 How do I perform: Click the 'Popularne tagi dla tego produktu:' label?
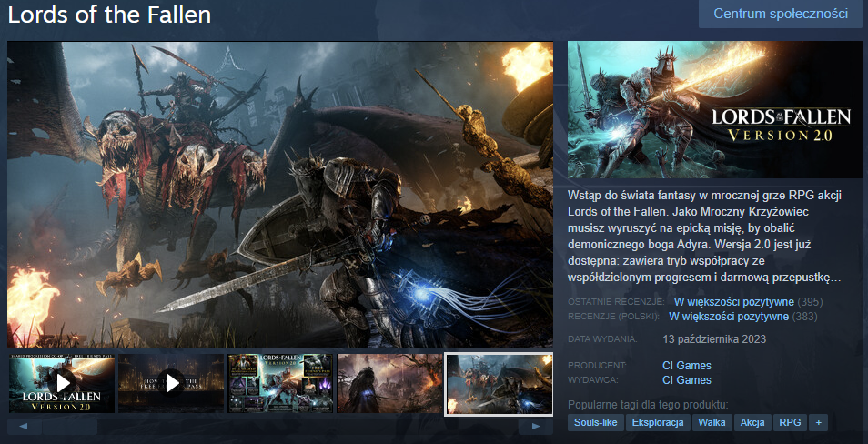[648, 405]
